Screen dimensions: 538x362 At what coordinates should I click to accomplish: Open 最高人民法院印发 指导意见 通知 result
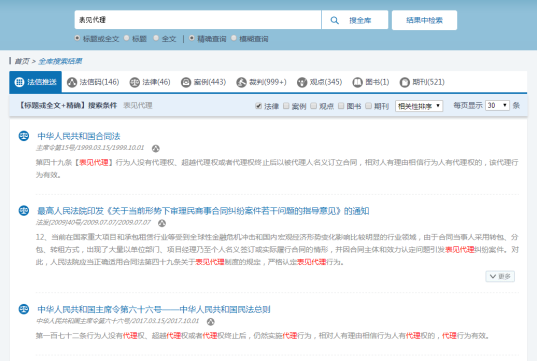(203, 211)
